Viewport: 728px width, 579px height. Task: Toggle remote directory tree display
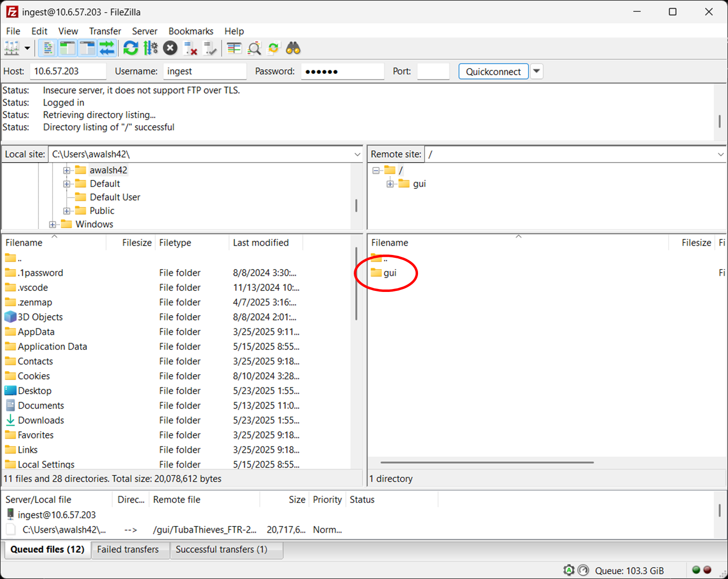point(87,48)
